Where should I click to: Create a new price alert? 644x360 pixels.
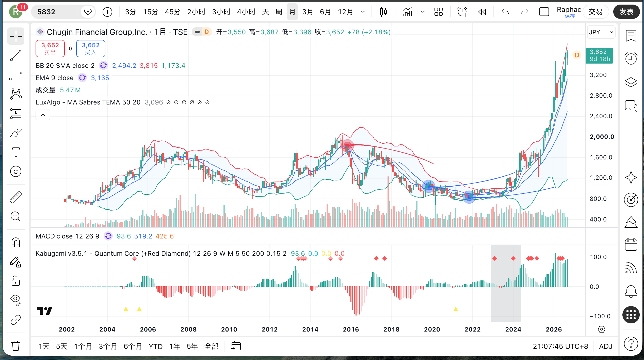point(462,12)
